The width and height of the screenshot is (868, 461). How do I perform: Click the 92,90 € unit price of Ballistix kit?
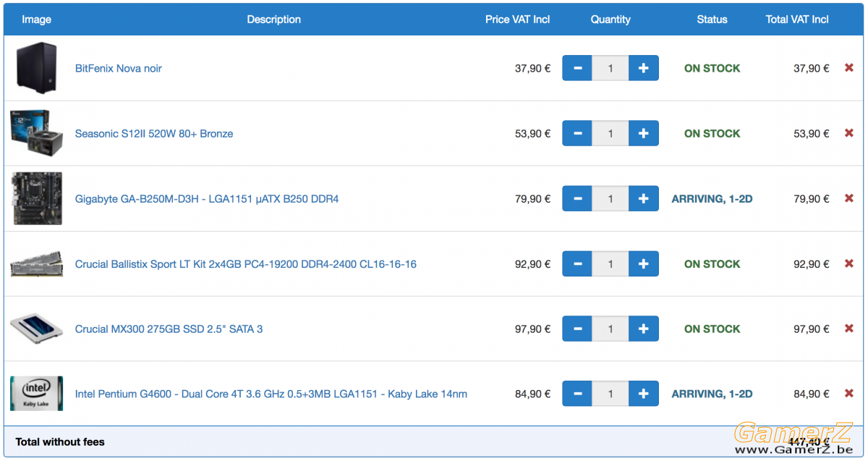pos(533,263)
